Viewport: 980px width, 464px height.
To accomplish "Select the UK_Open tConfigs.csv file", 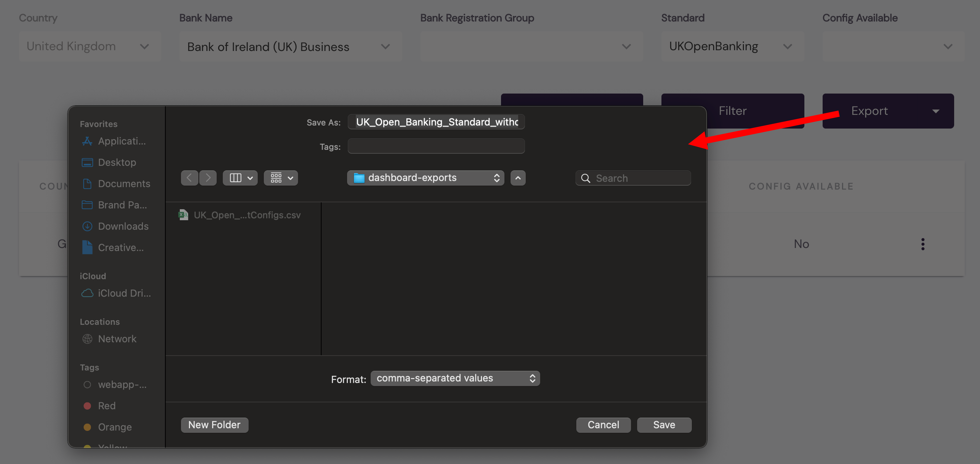I will tap(247, 215).
